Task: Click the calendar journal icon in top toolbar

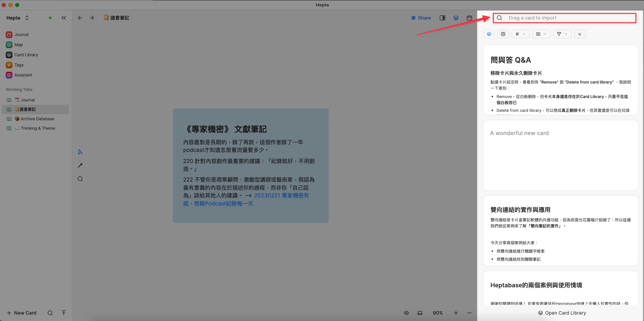Action: [469, 18]
